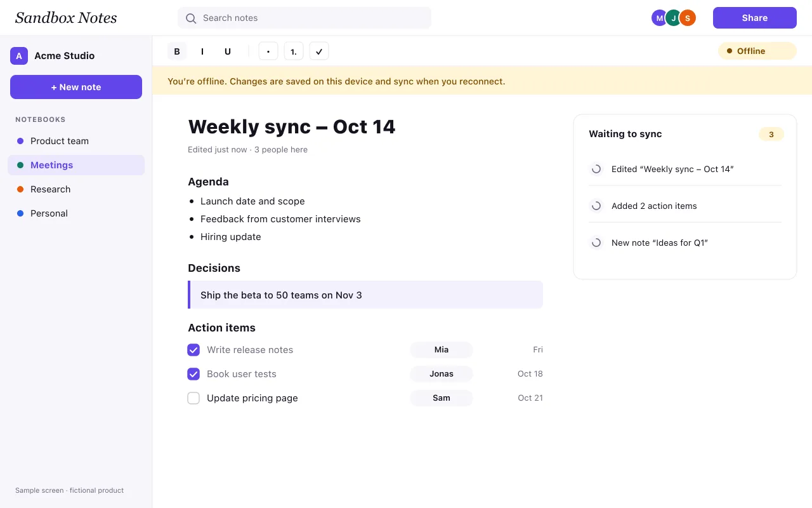Click the pending sync count badge
The height and width of the screenshot is (508, 812).
point(771,134)
